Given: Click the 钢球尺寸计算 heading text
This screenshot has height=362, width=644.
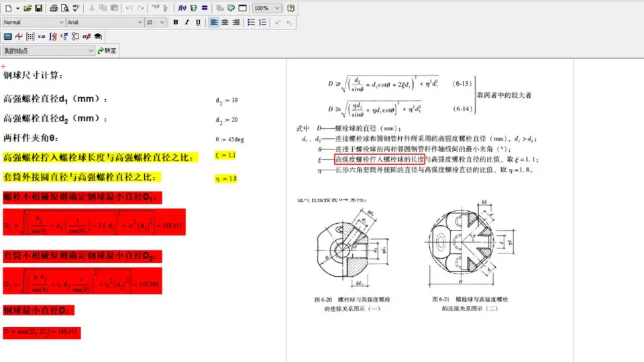Looking at the screenshot, I should (x=33, y=75).
